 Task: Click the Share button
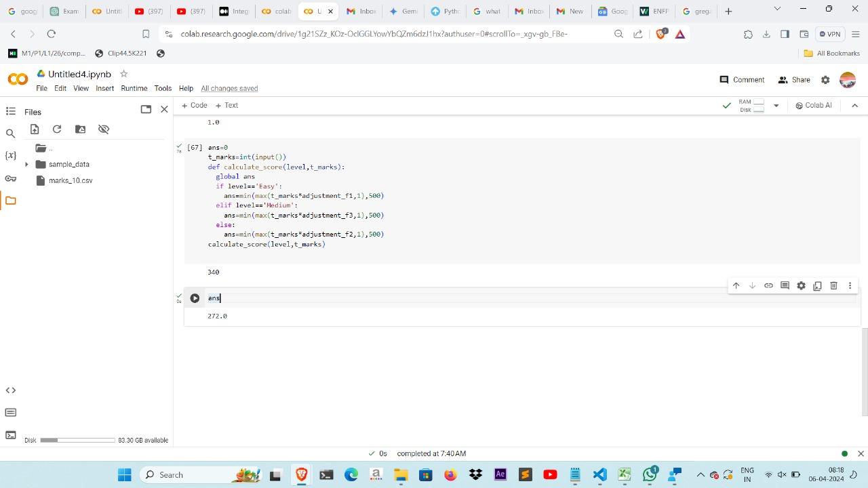click(794, 80)
